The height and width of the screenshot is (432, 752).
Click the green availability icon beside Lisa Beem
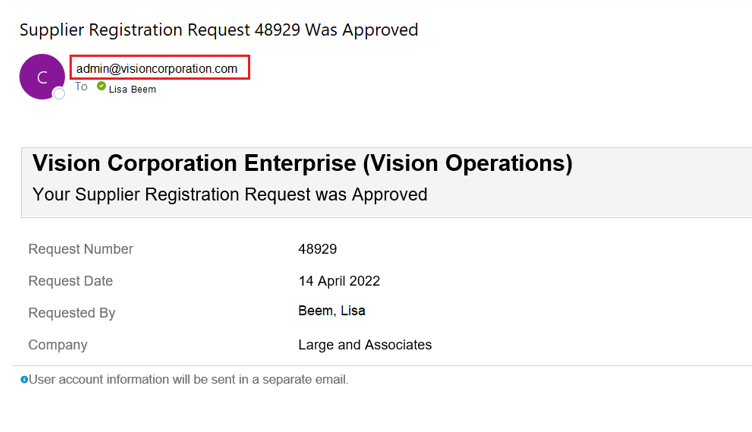(101, 87)
